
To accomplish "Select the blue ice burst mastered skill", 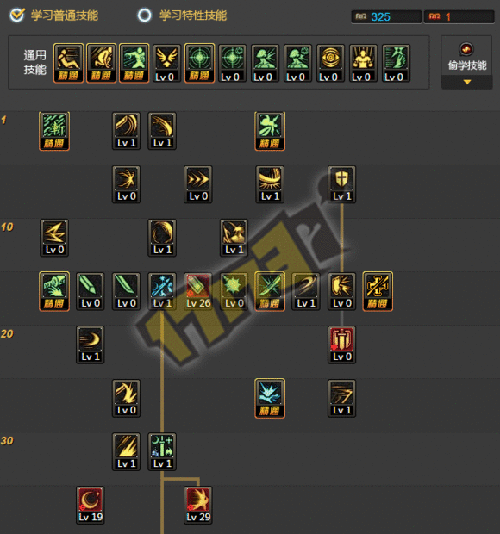I will coord(269,398).
